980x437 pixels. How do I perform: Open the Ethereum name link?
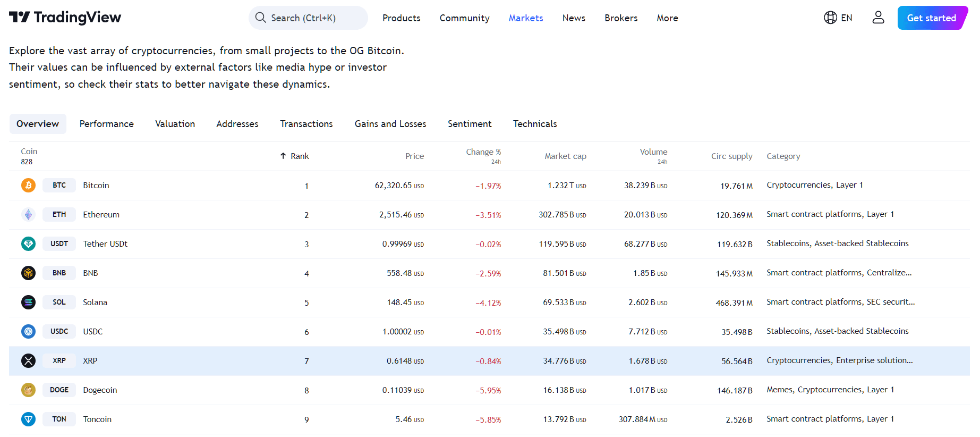[101, 215]
